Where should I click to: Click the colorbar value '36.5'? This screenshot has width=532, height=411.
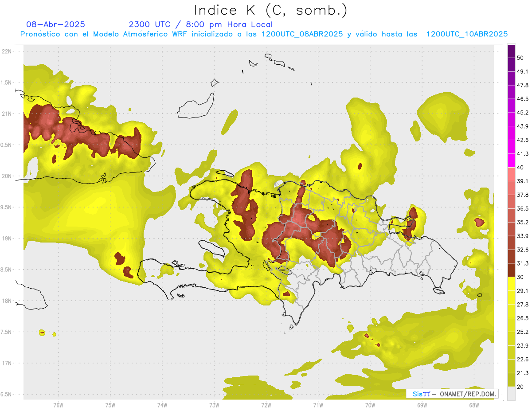tap(523, 208)
